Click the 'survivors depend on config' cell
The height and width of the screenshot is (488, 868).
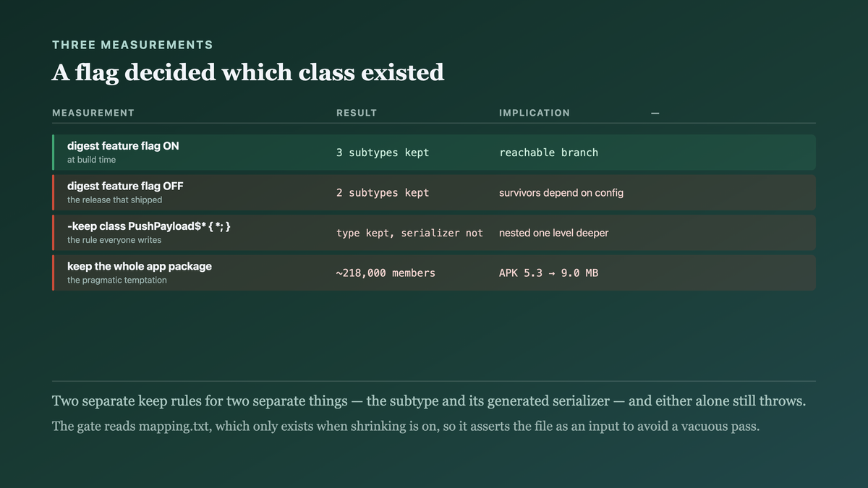(x=561, y=193)
